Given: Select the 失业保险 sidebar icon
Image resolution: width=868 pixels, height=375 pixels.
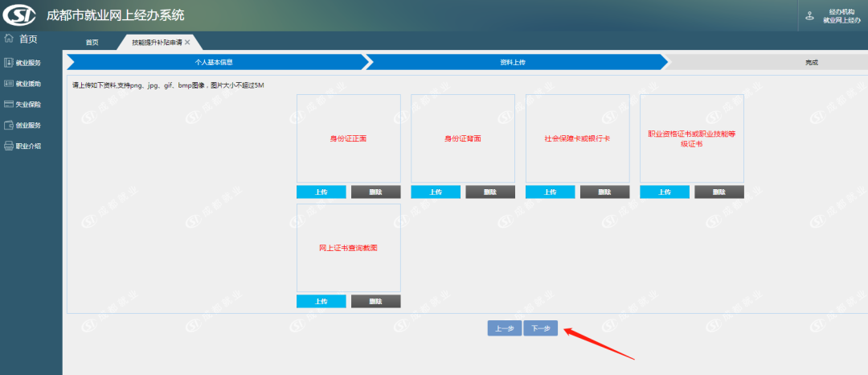Looking at the screenshot, I should click(9, 105).
